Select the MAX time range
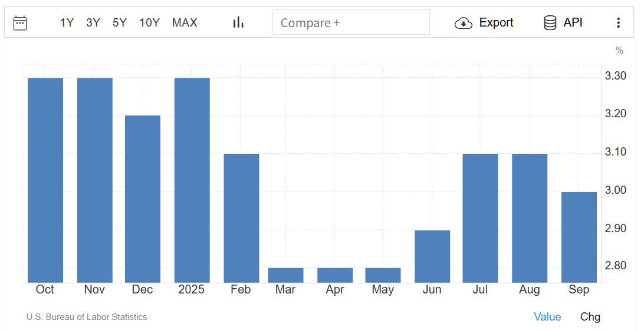Screen dimensions: 644x330 185,23
